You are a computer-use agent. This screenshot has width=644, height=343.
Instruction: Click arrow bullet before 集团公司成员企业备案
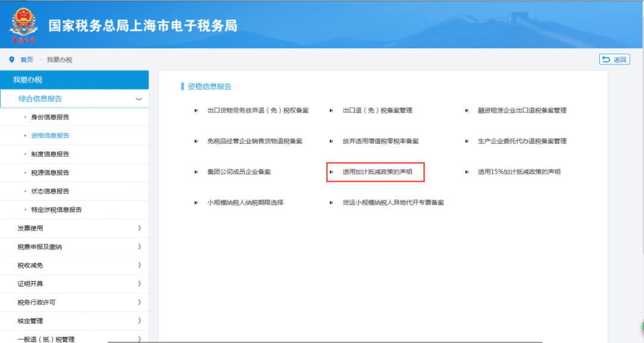click(196, 172)
